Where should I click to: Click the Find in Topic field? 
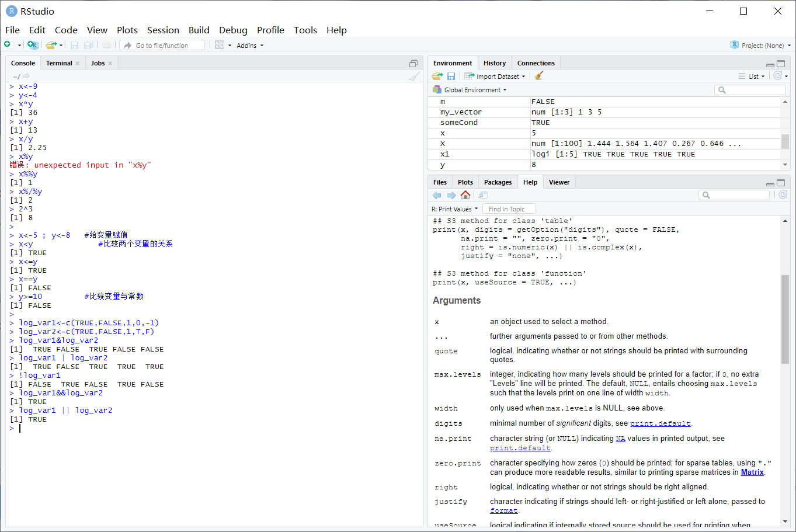click(x=509, y=209)
